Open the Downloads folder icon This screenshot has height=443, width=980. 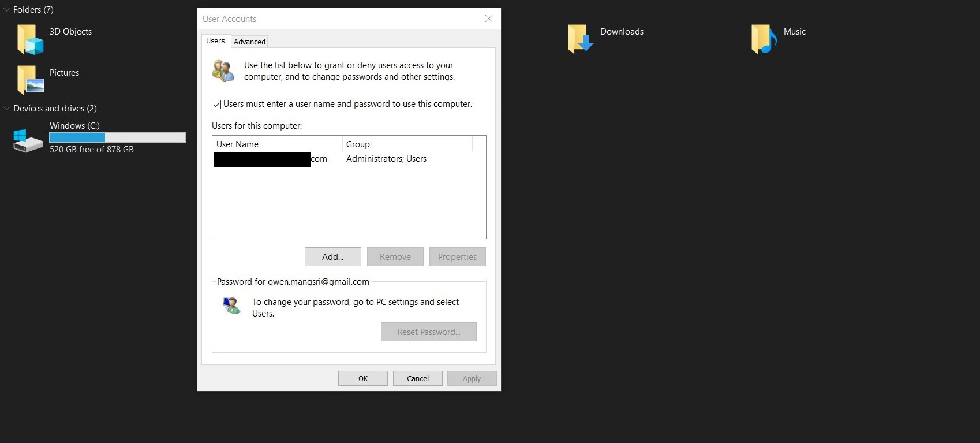click(x=580, y=39)
